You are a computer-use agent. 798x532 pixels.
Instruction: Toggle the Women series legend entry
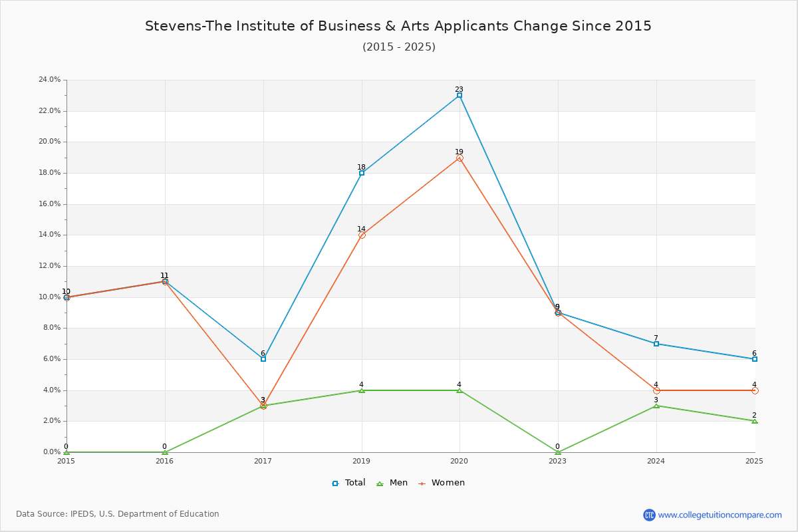pos(441,483)
